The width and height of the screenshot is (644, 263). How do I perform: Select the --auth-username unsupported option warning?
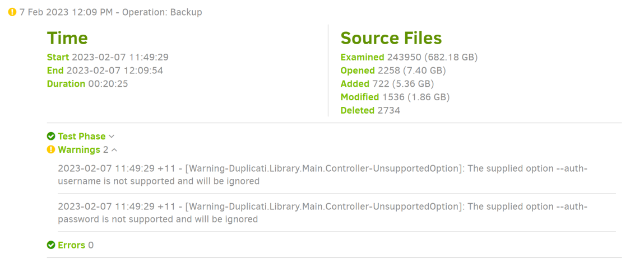322,175
